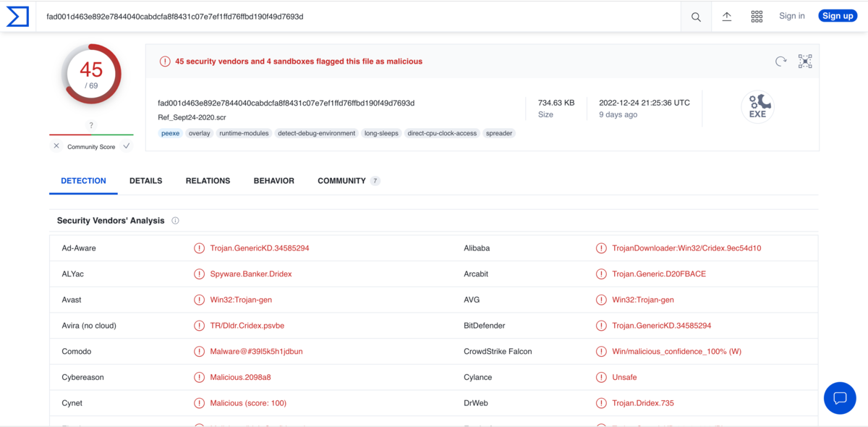Click the warning icon in AVG row

[x=601, y=300]
